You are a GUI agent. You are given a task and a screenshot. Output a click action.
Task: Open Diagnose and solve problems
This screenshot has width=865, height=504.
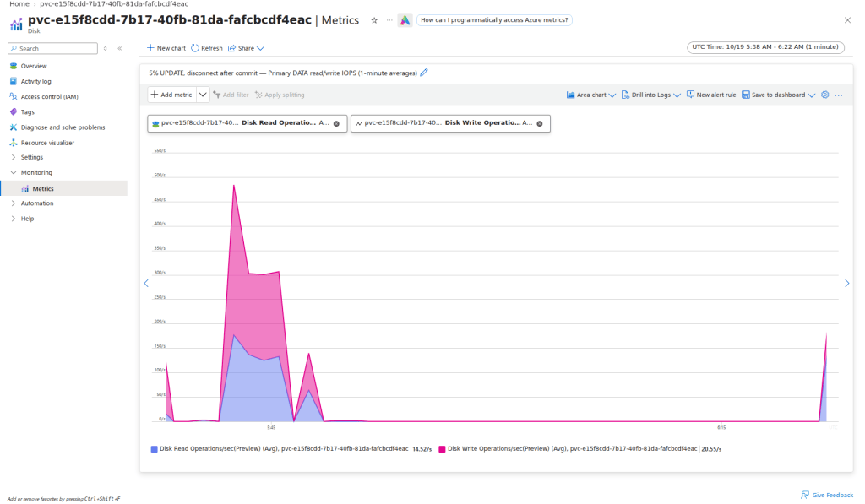point(64,127)
